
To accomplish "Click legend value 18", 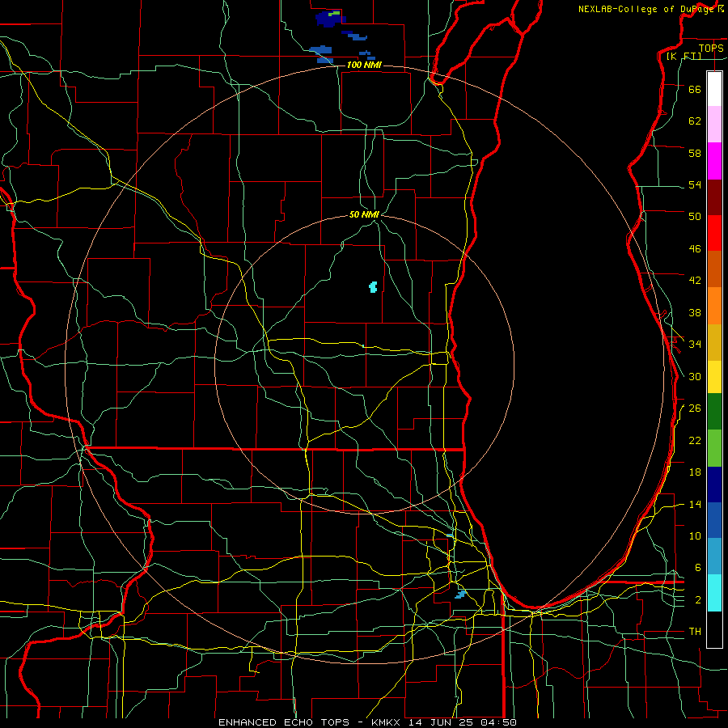I will [x=695, y=472].
